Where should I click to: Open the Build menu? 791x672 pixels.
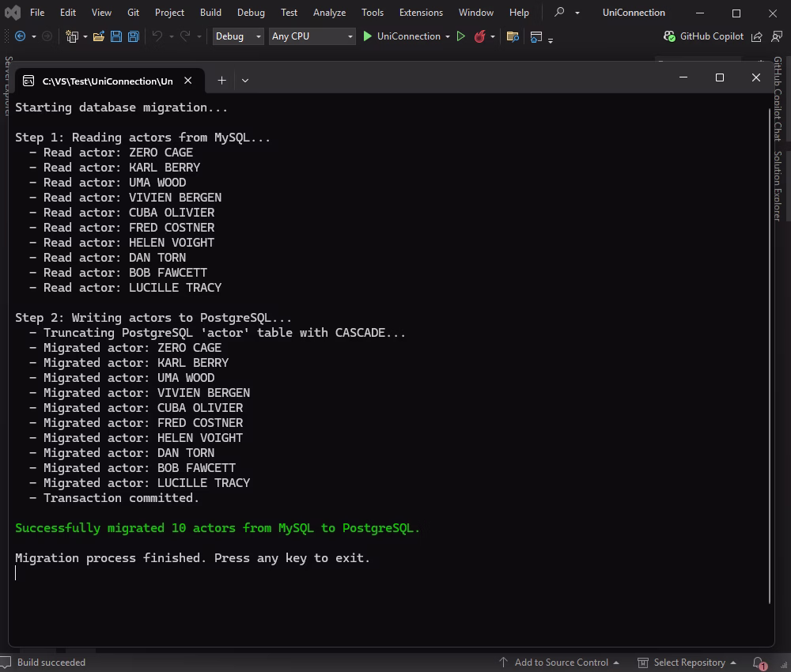pyautogui.click(x=210, y=13)
